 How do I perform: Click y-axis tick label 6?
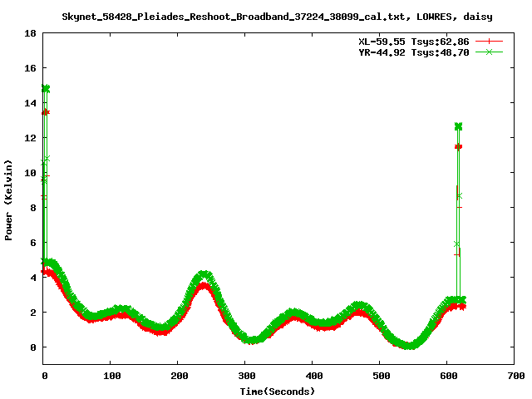point(33,243)
